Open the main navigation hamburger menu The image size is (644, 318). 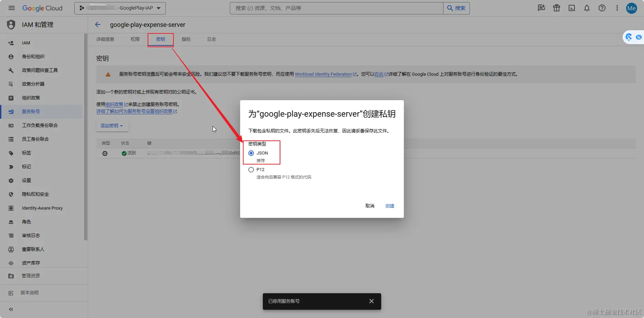point(12,8)
